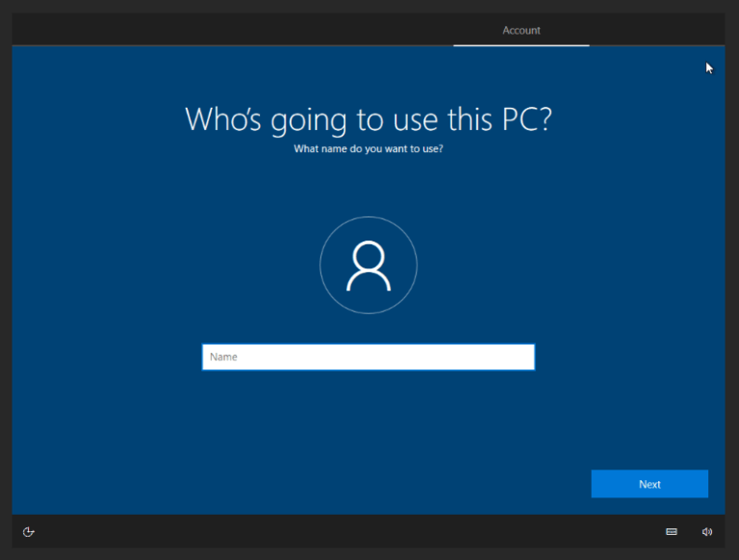The height and width of the screenshot is (560, 739).
Task: Show accessibility options from the bottom bar
Action: click(29, 531)
